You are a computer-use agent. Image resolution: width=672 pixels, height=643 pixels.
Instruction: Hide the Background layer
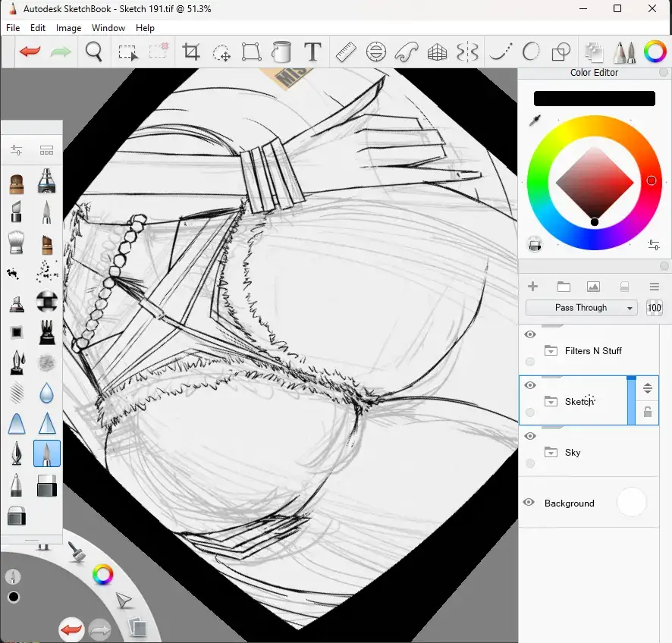click(530, 503)
